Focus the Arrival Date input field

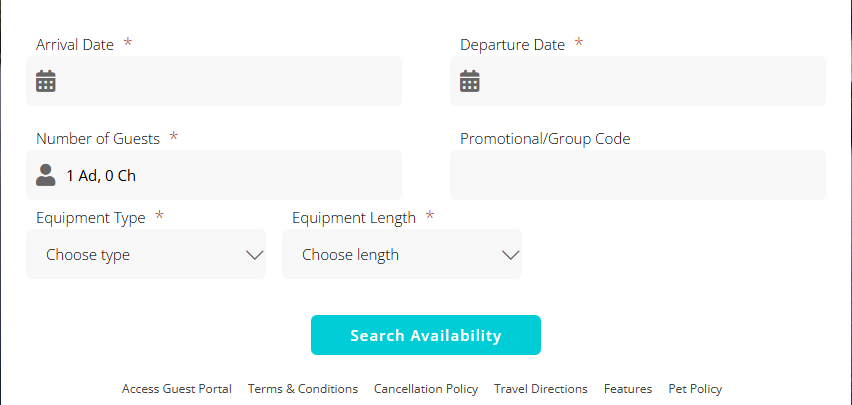click(228, 81)
